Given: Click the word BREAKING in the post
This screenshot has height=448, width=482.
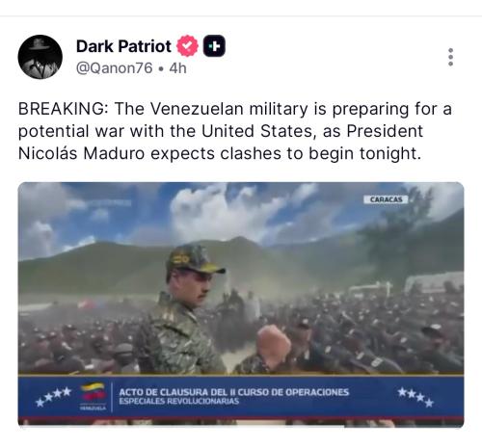Looking at the screenshot, I should coord(61,109).
